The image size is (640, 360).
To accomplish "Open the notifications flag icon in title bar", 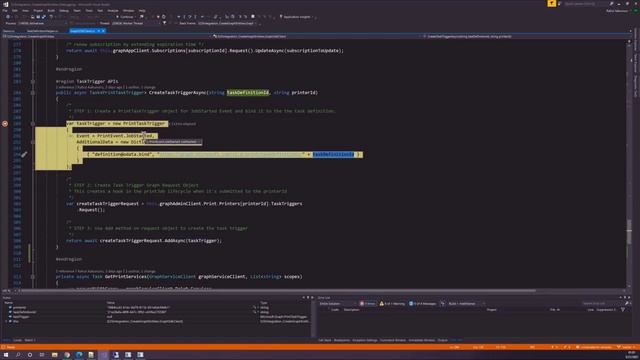I will tap(551, 3).
